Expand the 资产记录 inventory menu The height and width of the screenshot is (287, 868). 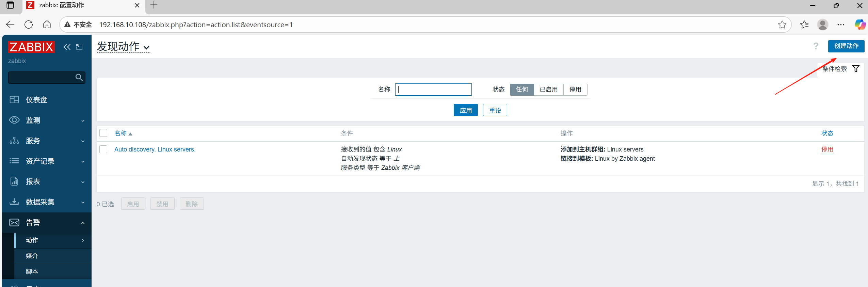(47, 161)
